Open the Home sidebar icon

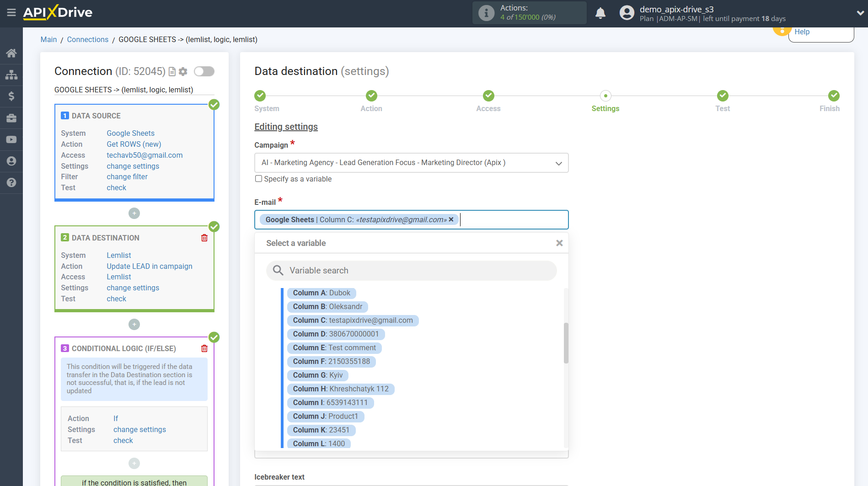11,53
